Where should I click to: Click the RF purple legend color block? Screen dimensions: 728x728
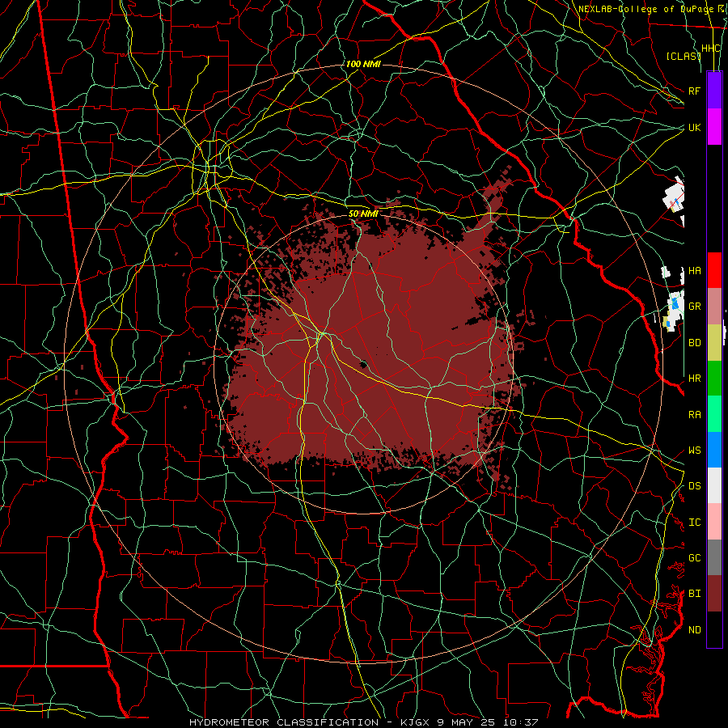(x=714, y=91)
